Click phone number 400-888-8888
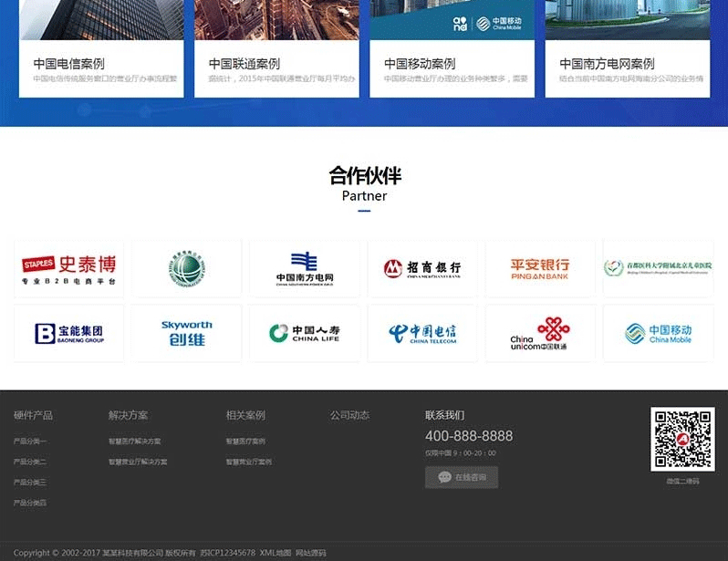Screen dimensions: 728x561 click(x=469, y=436)
